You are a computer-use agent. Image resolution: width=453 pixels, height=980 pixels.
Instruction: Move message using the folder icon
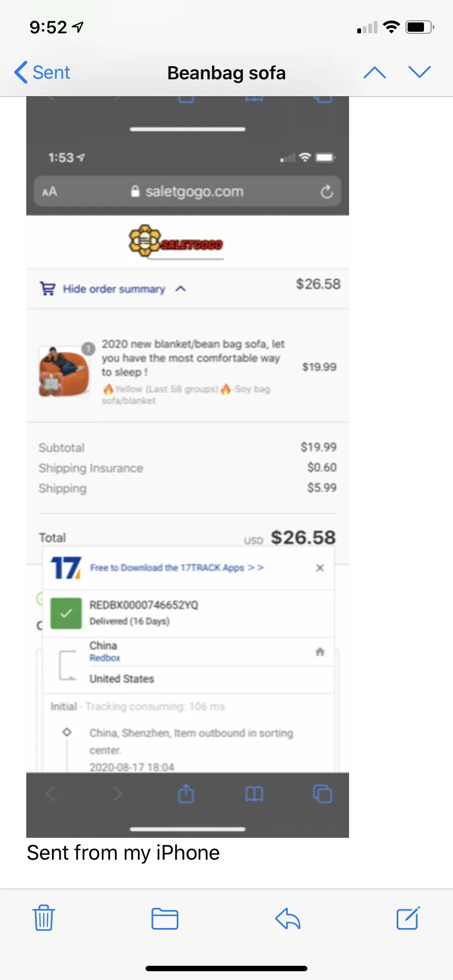coord(165,918)
